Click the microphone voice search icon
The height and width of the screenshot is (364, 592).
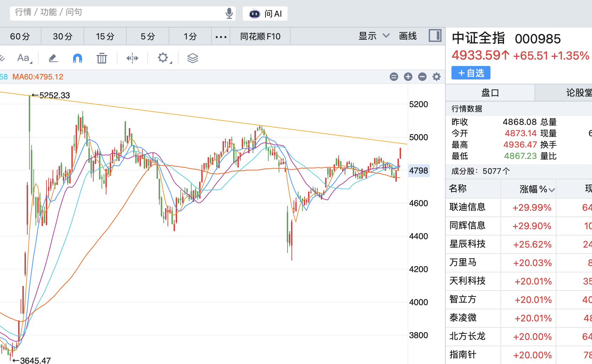229,13
